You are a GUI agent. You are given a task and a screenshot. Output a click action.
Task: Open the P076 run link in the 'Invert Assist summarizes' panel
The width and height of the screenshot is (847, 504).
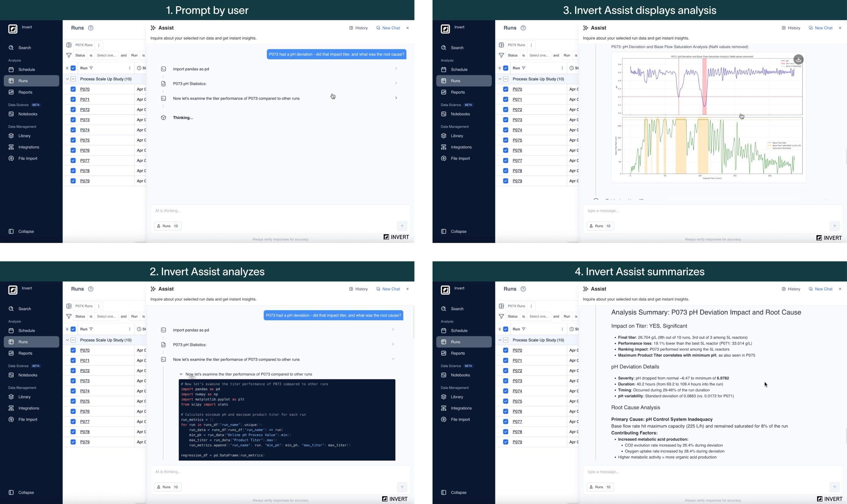[x=517, y=411]
